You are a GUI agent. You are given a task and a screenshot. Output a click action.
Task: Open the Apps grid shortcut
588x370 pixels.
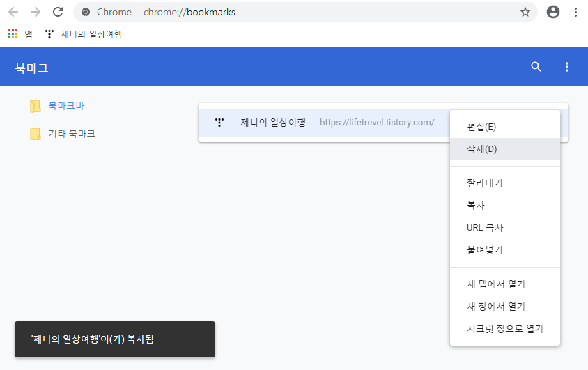tap(20, 34)
